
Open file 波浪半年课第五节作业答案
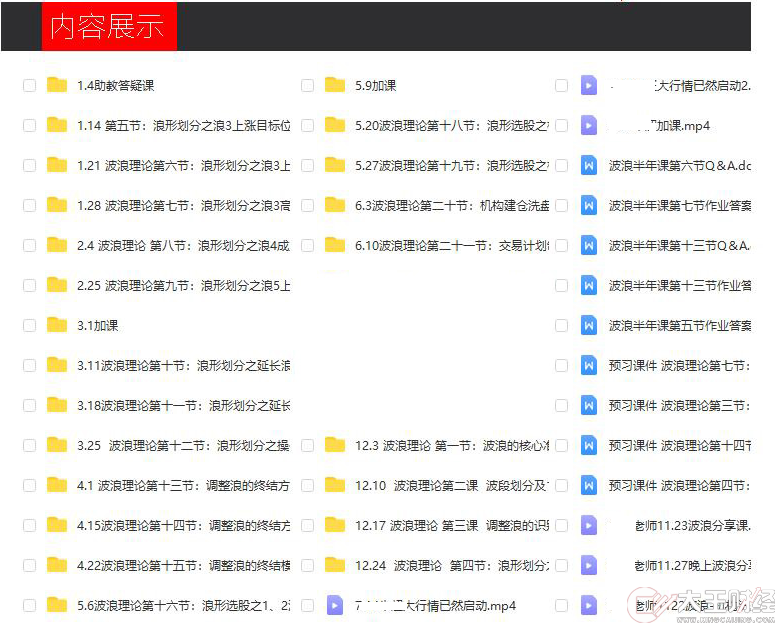click(680, 326)
